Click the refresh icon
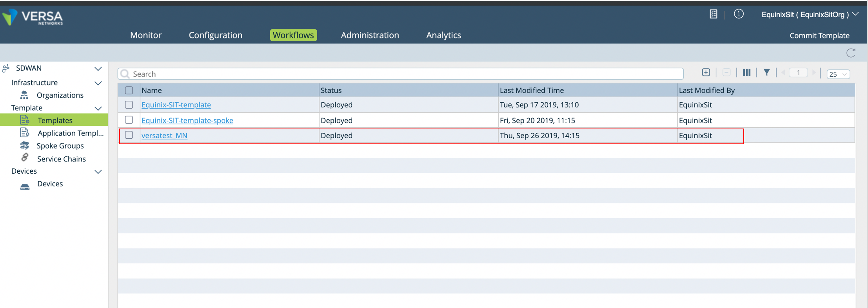The image size is (868, 308). [851, 53]
